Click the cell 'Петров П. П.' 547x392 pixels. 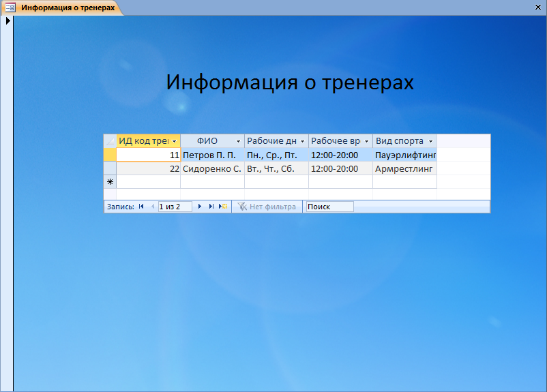coord(212,155)
